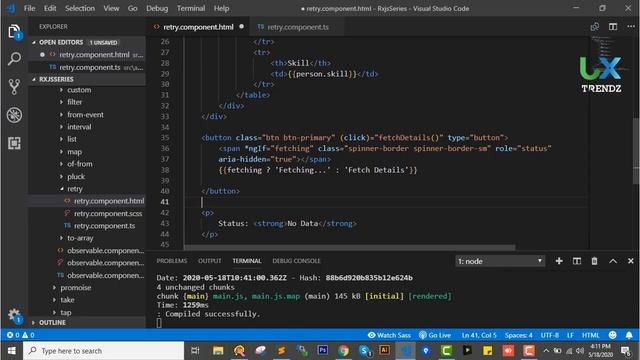Change encoding via UTF-8 indicator
Image resolution: width=640 pixels, height=360 pixels.
[549, 335]
